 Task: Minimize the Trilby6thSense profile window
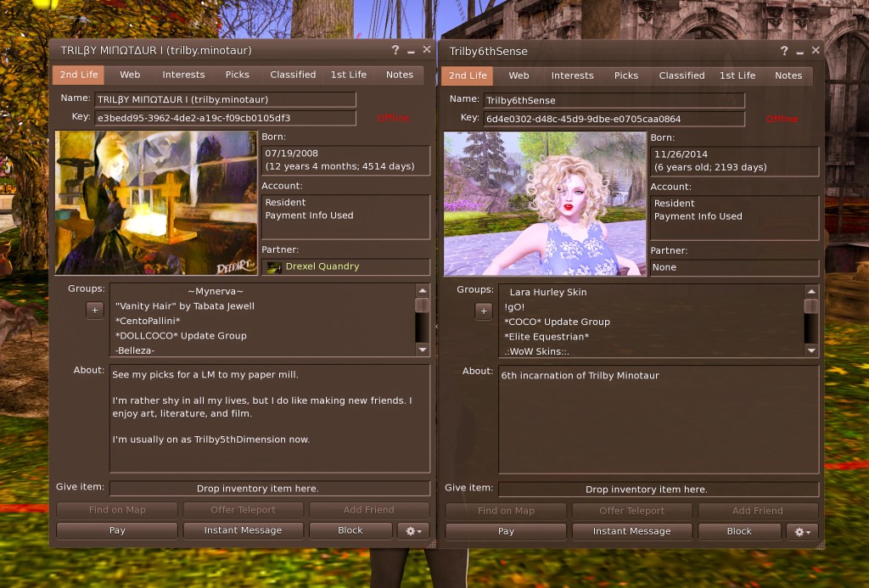800,51
